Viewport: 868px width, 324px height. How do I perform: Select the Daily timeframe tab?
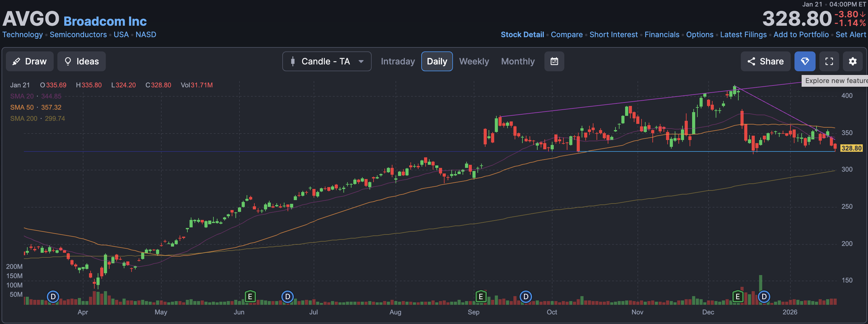tap(437, 61)
